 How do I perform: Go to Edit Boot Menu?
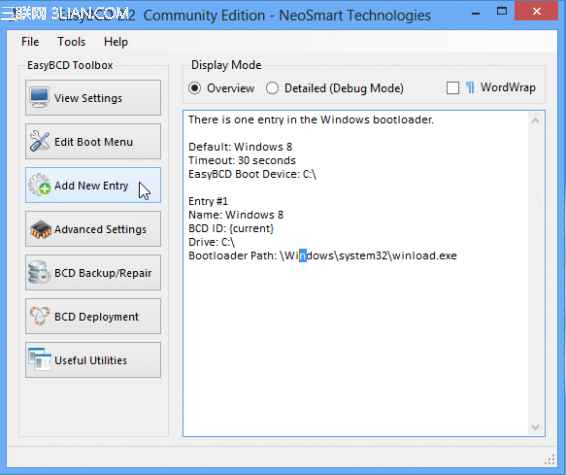(93, 141)
